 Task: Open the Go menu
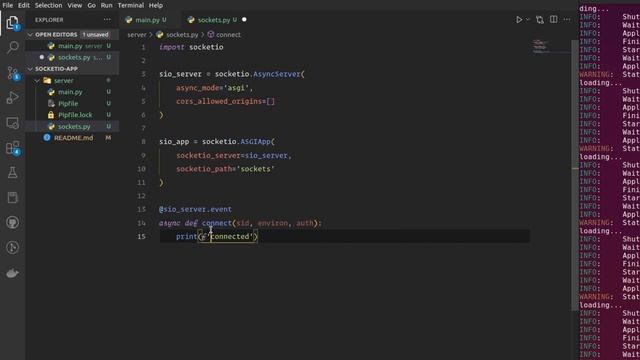(x=91, y=5)
